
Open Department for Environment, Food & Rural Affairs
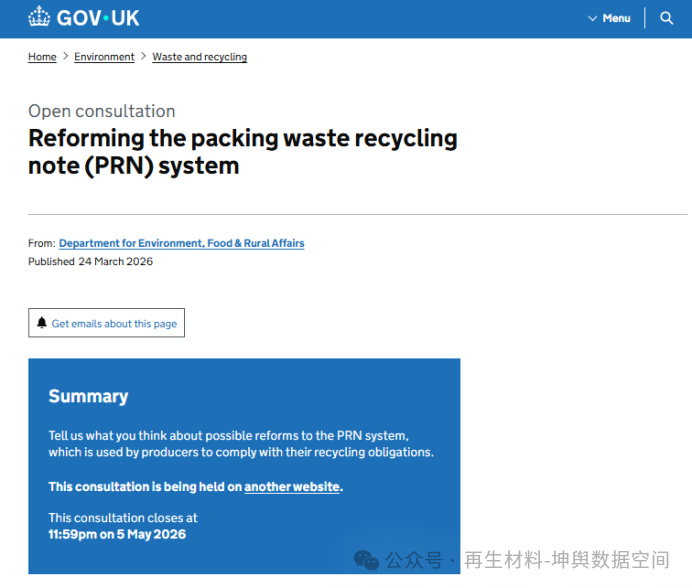[181, 243]
